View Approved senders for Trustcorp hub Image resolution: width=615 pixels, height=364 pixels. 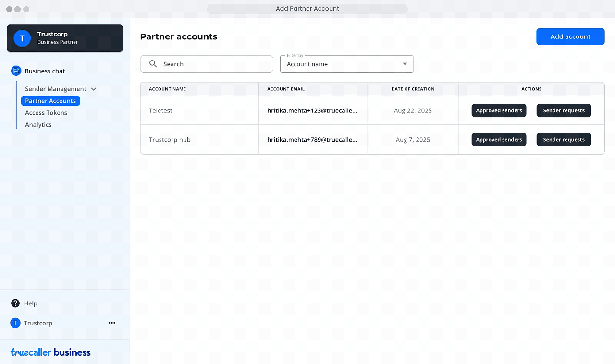tap(499, 140)
